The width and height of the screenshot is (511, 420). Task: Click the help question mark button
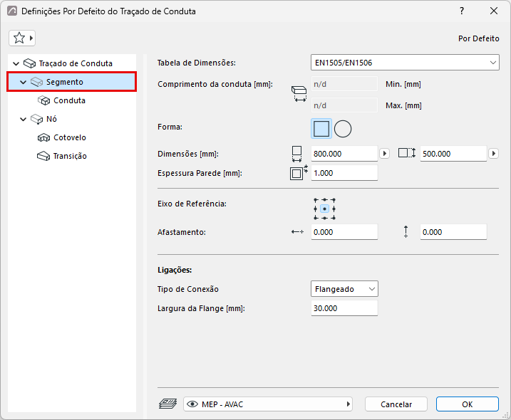pos(462,11)
